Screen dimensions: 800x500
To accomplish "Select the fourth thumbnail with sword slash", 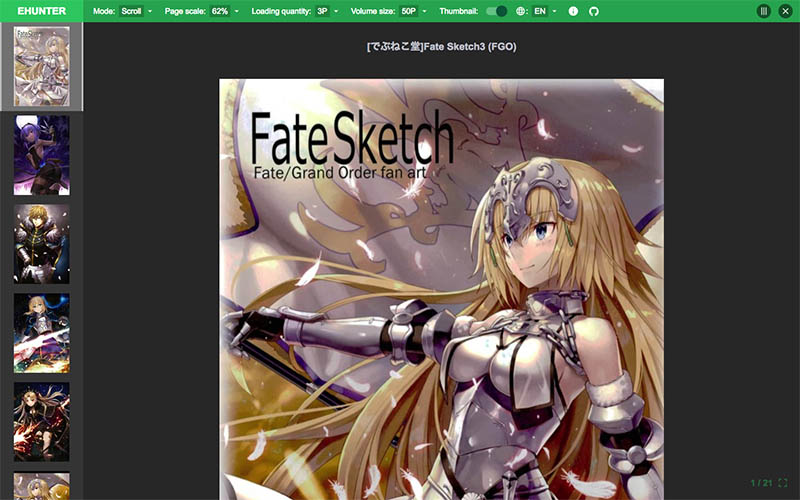I will [41, 333].
